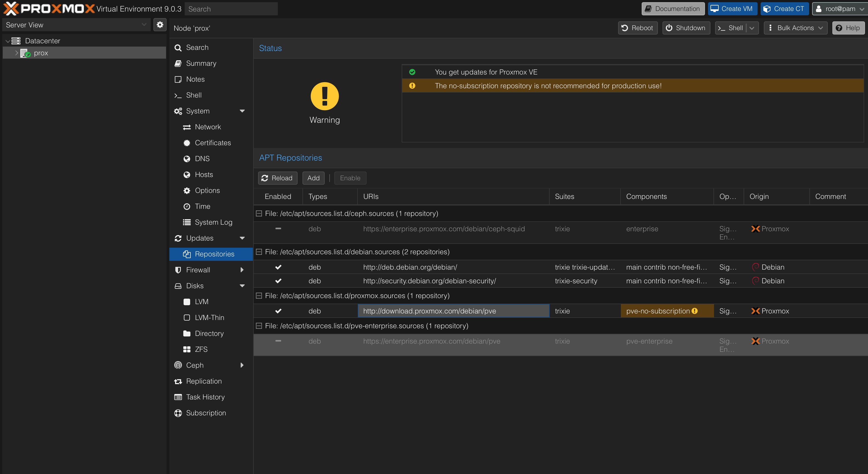
Task: Select ZFS under Disks
Action: point(201,349)
